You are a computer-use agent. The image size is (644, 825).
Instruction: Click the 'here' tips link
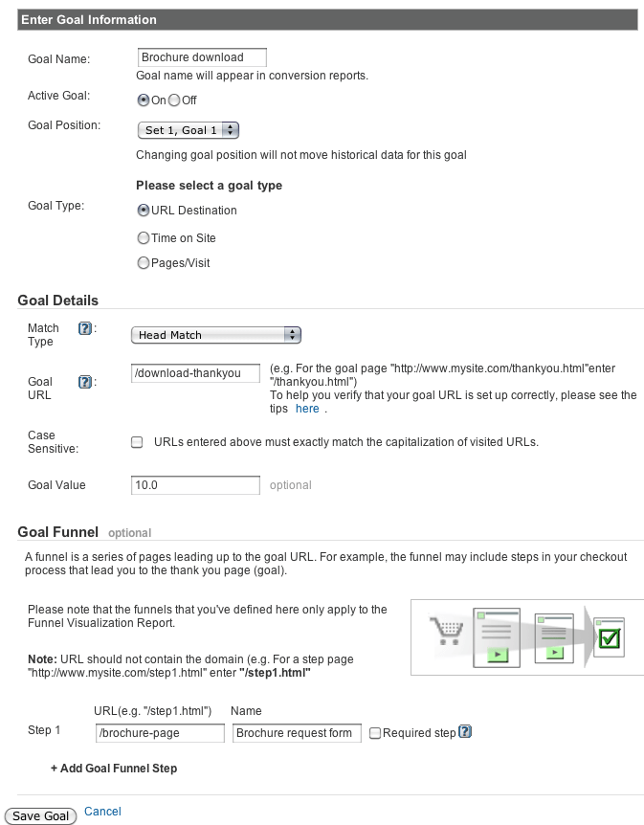(x=307, y=409)
